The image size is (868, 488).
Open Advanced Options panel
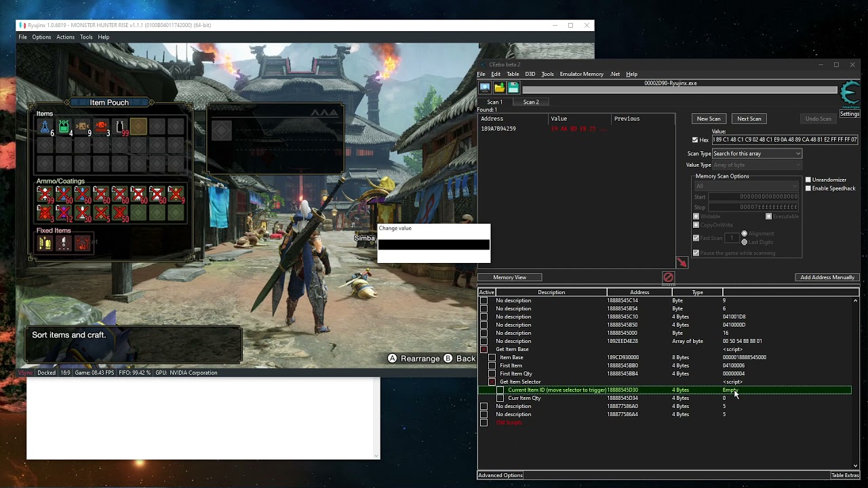click(500, 475)
